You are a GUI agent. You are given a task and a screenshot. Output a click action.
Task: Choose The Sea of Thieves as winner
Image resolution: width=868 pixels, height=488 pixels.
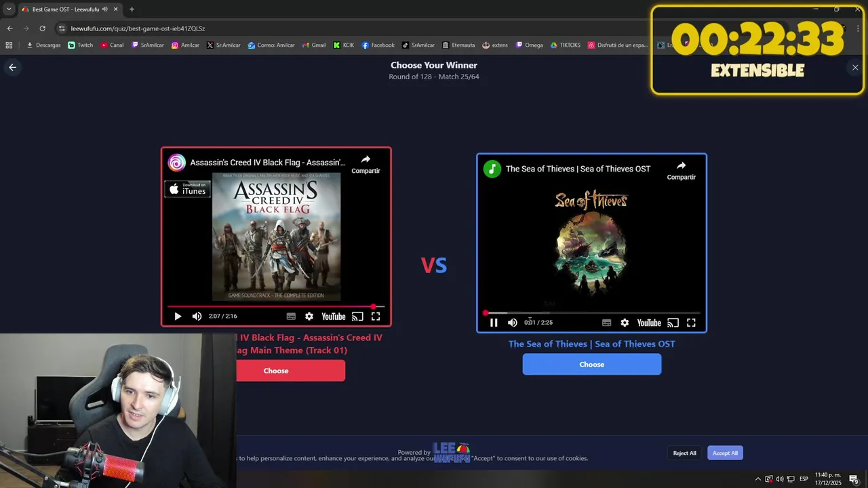click(592, 365)
